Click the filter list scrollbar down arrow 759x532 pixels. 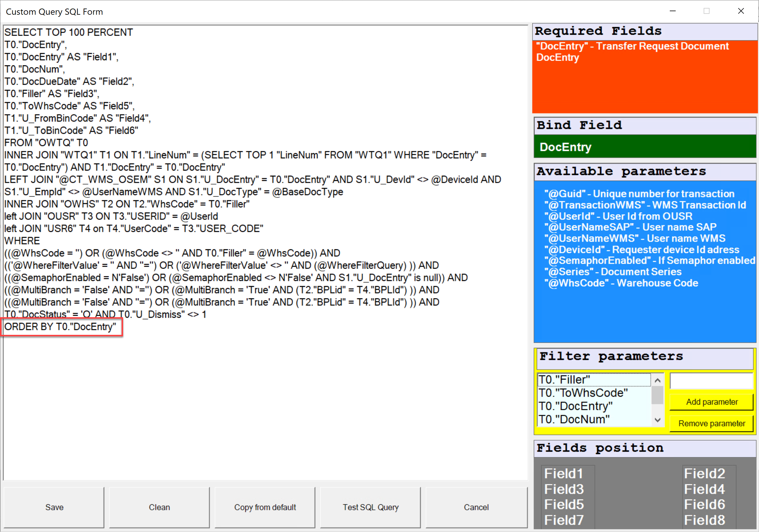pyautogui.click(x=657, y=420)
